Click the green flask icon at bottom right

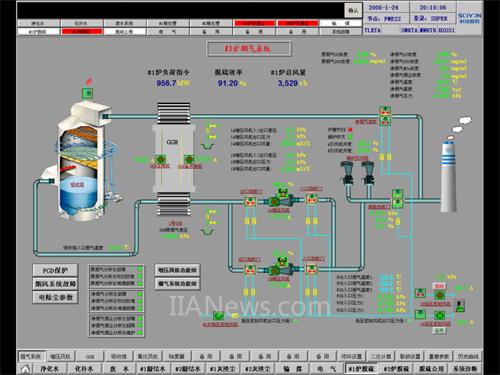click(460, 306)
